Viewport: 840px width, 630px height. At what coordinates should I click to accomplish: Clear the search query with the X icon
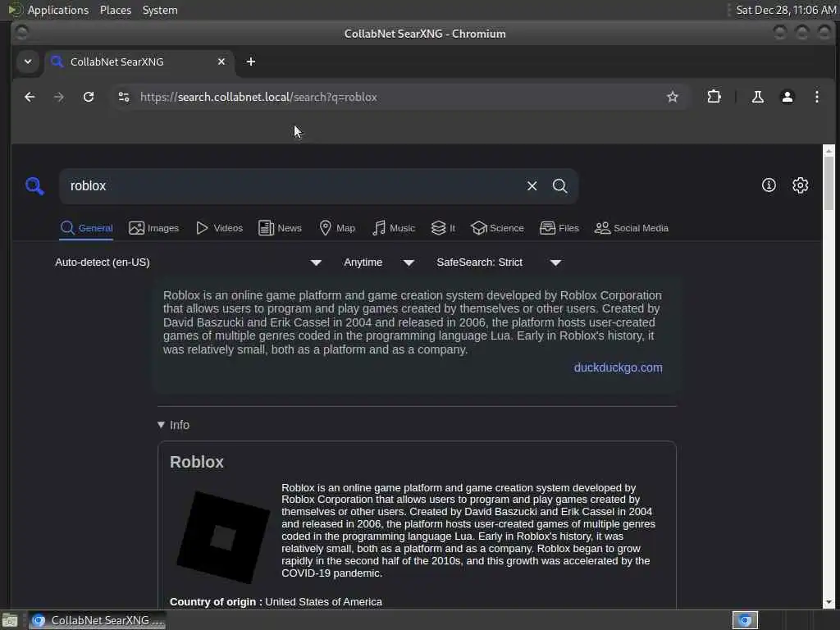coord(532,186)
